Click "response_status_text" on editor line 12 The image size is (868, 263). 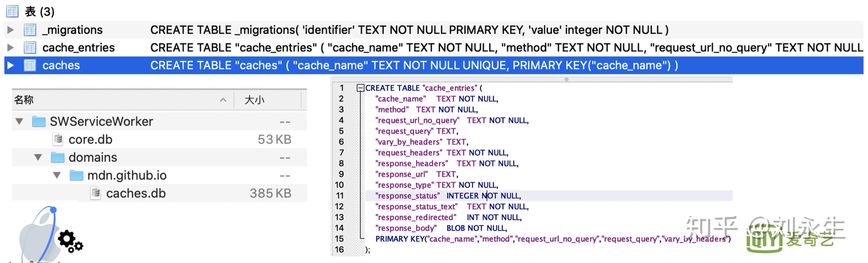click(x=417, y=207)
